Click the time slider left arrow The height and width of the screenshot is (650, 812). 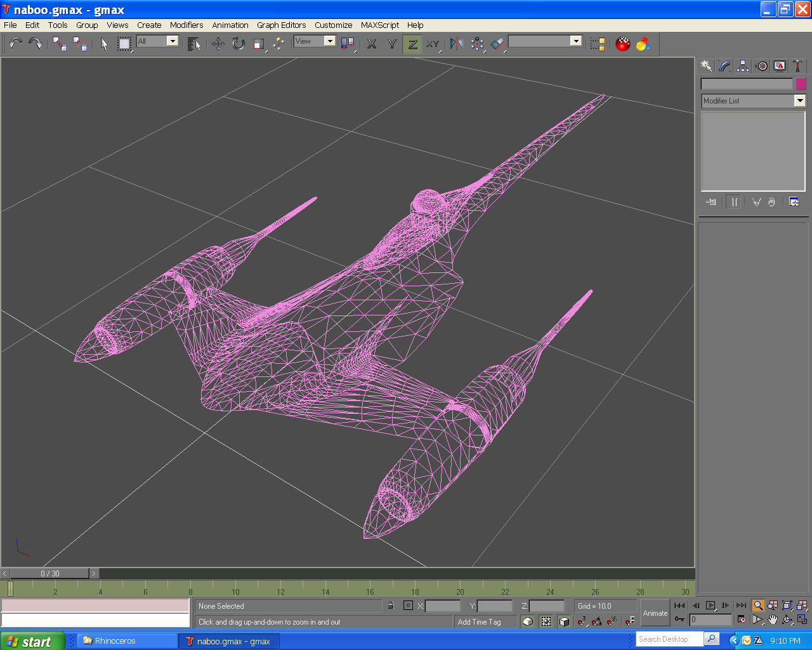pos(5,573)
